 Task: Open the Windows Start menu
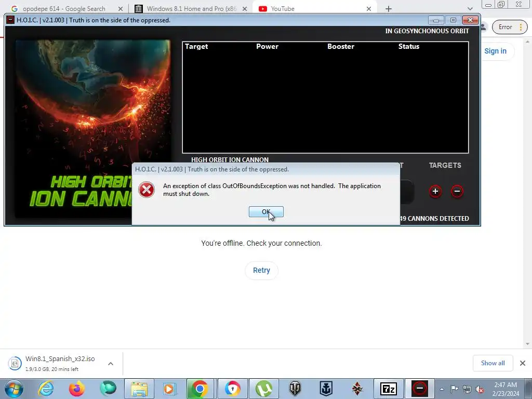tap(14, 389)
